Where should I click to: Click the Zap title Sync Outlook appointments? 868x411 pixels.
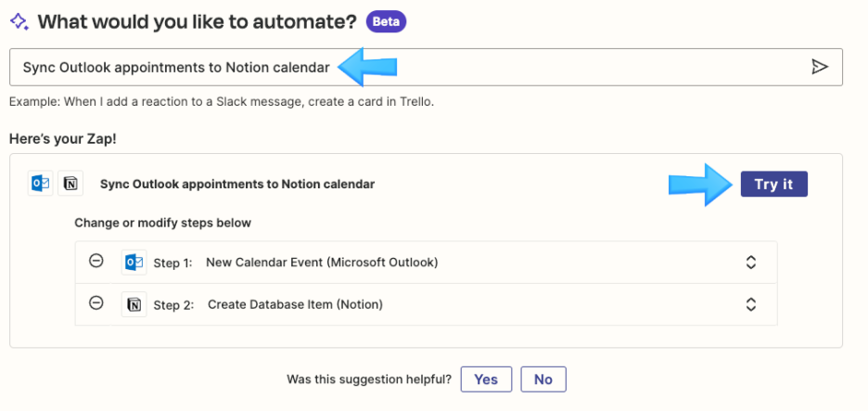(x=236, y=184)
